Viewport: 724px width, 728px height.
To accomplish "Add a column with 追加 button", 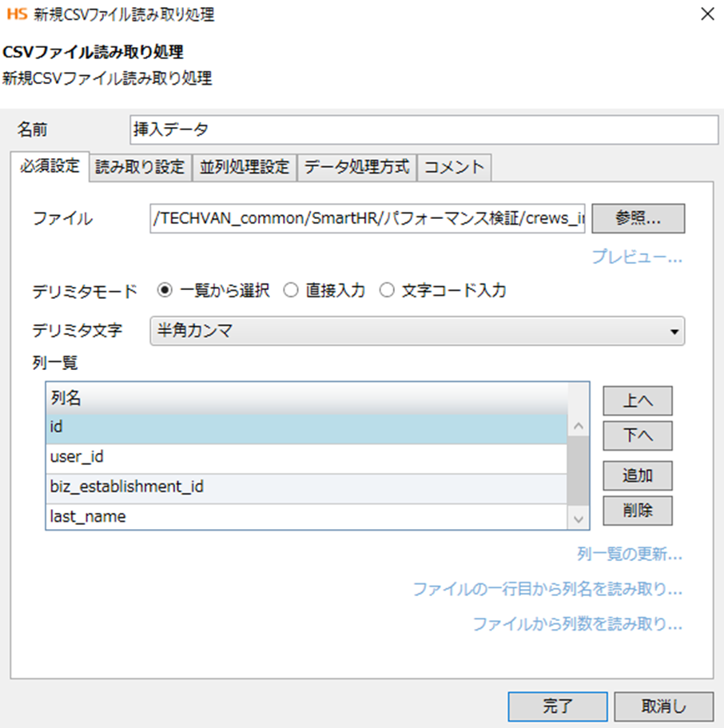I will click(637, 475).
